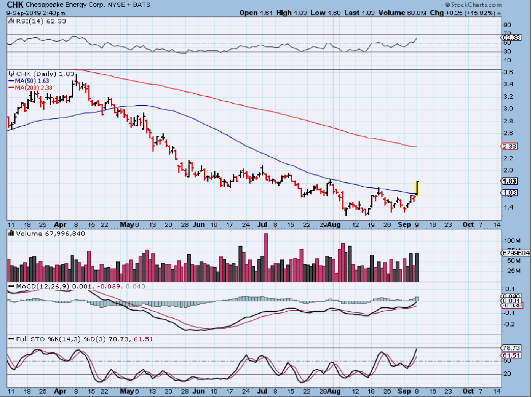Click the CHK ticker symbol in the header

pos(15,5)
